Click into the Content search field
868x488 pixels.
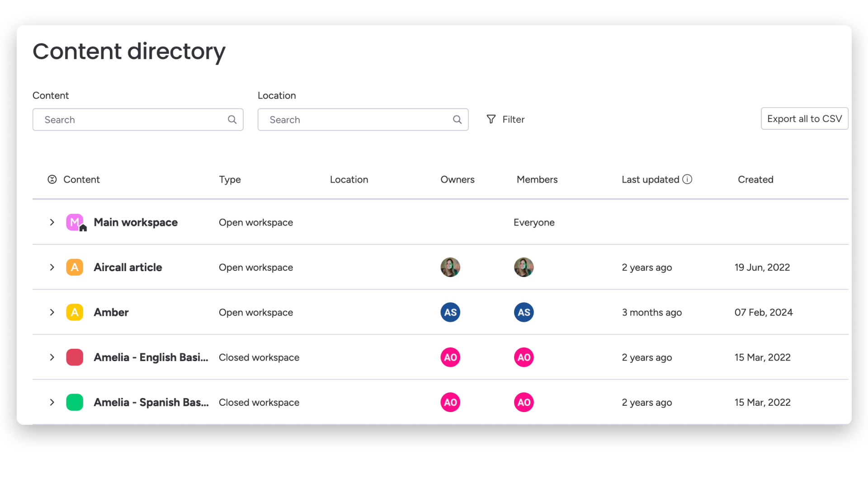click(x=131, y=120)
